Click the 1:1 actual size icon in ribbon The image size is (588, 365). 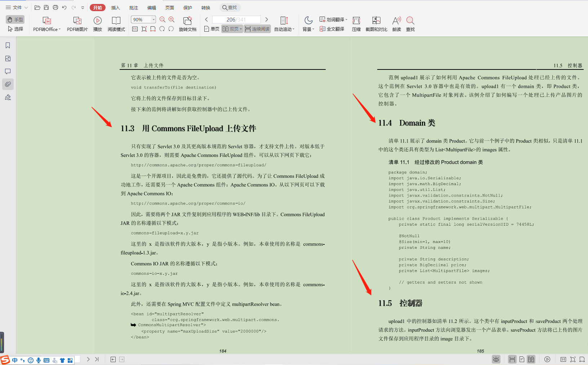[x=135, y=29]
